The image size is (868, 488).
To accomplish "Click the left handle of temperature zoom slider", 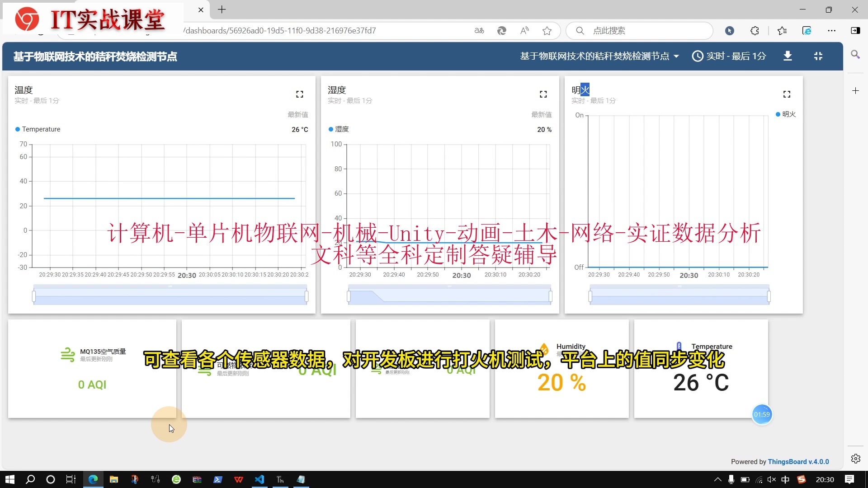I will (34, 296).
